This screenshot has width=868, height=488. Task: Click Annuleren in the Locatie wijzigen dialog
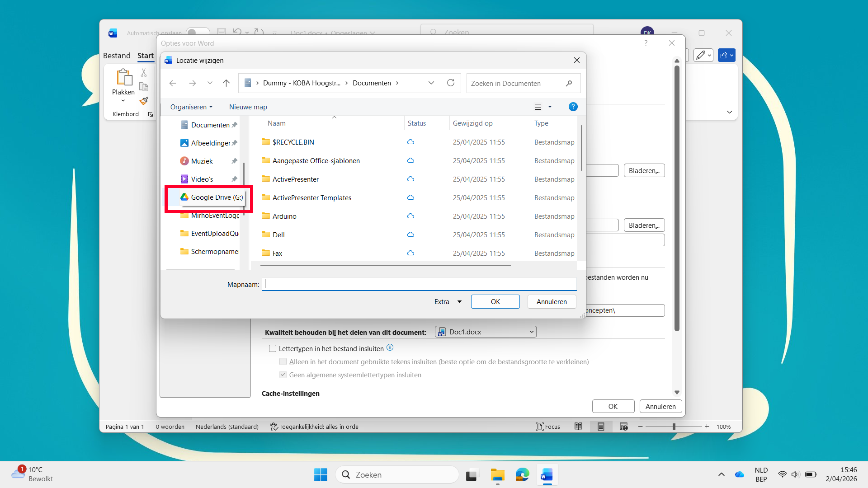(552, 302)
